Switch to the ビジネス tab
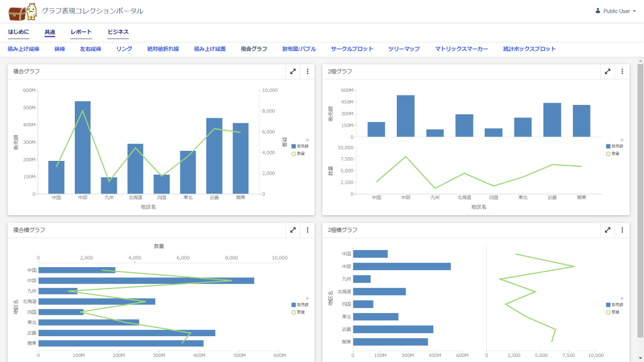644x362 pixels. (118, 32)
